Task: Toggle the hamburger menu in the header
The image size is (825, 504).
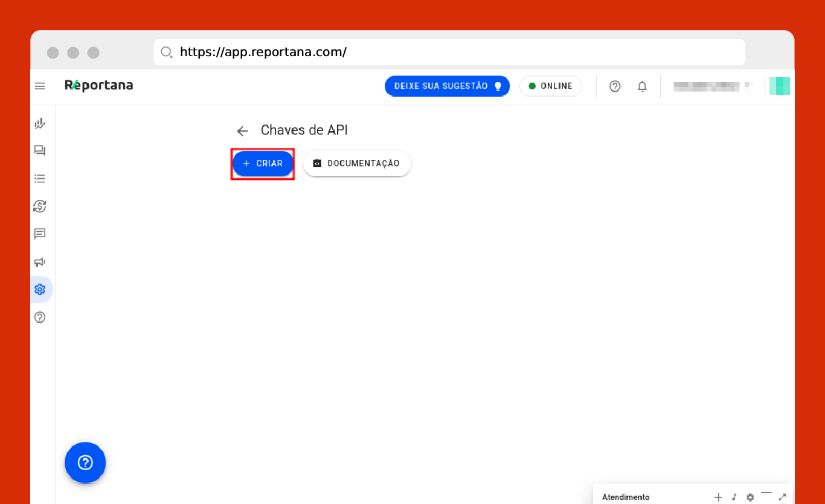Action: (x=40, y=86)
